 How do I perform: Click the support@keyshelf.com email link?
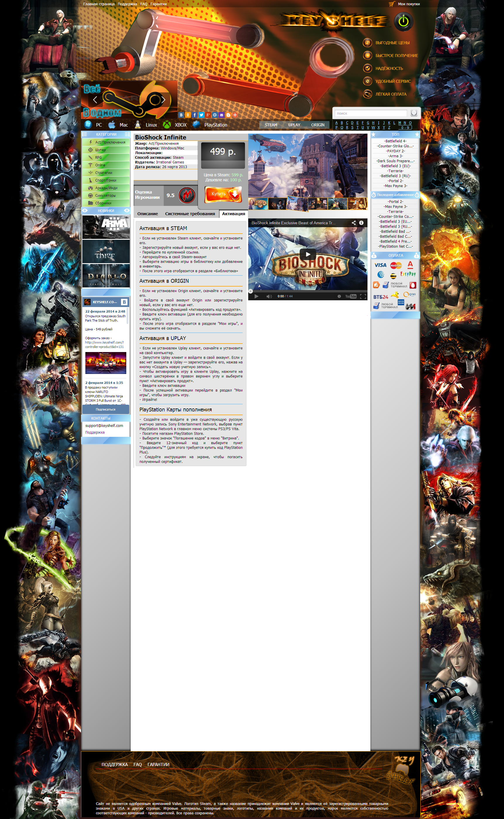104,426
